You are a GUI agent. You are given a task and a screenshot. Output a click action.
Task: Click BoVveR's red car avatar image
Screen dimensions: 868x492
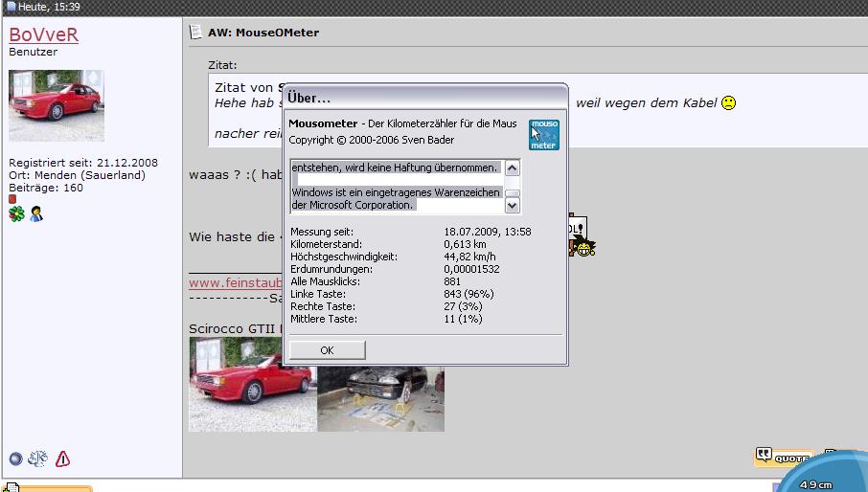point(57,105)
